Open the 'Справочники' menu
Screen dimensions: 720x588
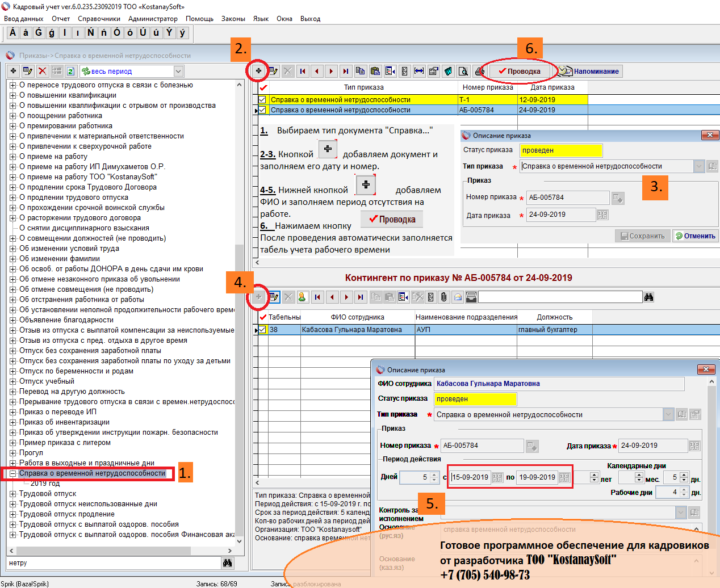(x=99, y=19)
